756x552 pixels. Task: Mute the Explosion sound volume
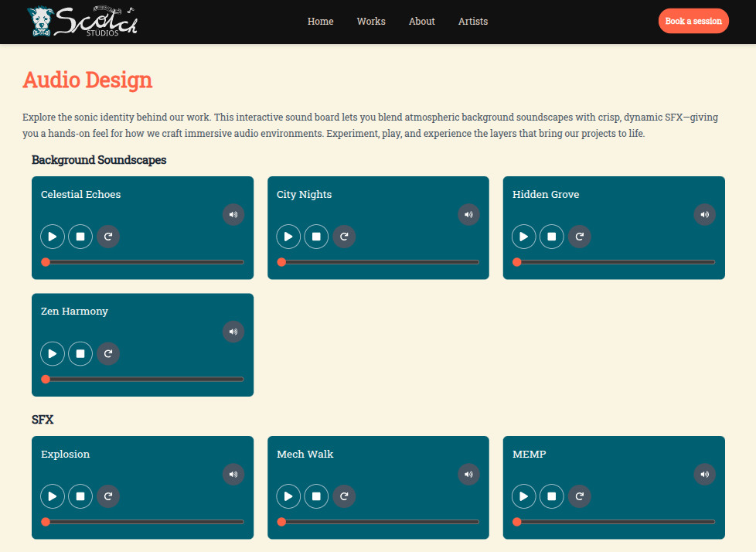[x=233, y=475]
